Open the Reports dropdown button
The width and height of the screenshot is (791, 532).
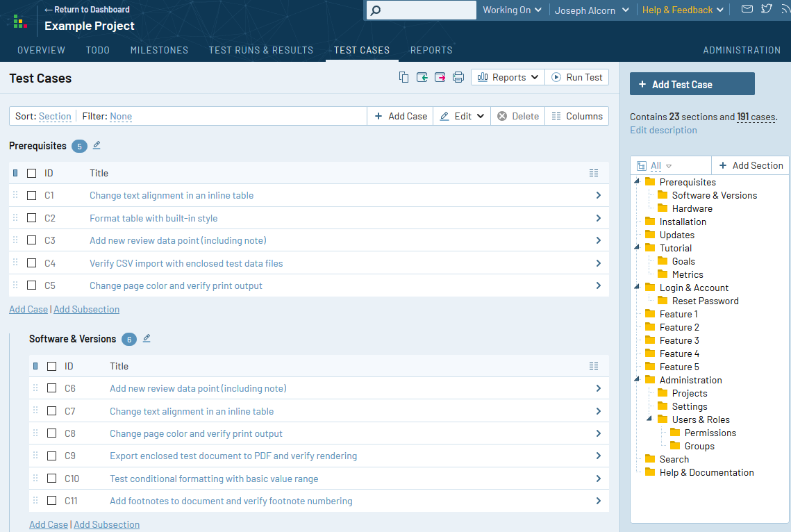508,77
